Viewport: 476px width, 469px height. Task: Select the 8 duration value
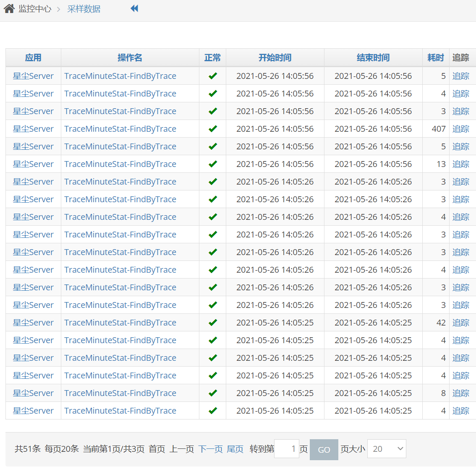click(x=443, y=393)
